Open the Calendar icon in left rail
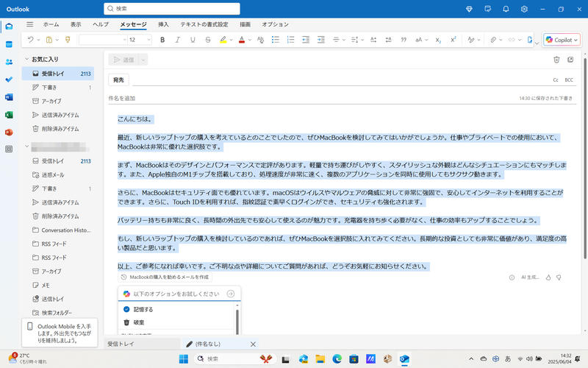 click(x=9, y=44)
